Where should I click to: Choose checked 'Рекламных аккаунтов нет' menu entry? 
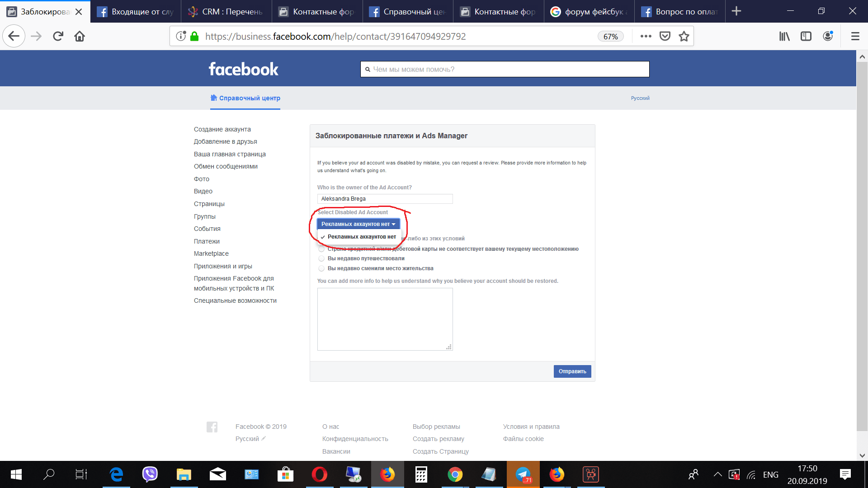[x=359, y=237]
